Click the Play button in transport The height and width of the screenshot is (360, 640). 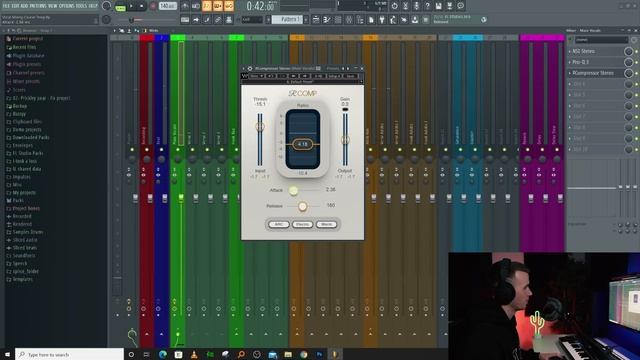131,6
